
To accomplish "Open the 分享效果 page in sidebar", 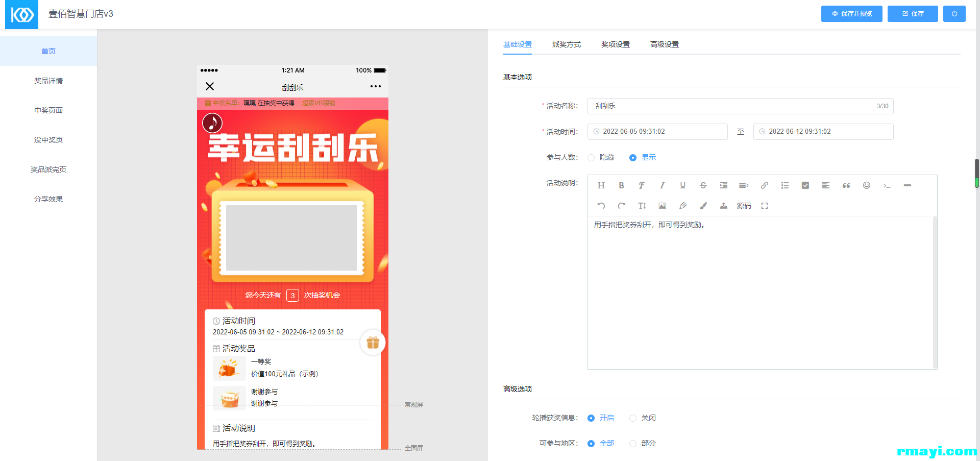I will pos(48,199).
